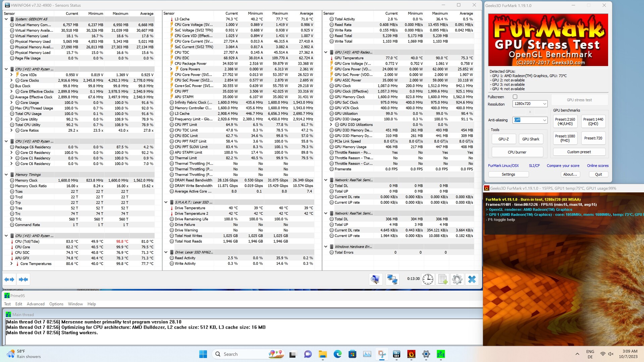Open the Options menu in Prime95
This screenshot has height=362, width=644.
(x=56, y=304)
